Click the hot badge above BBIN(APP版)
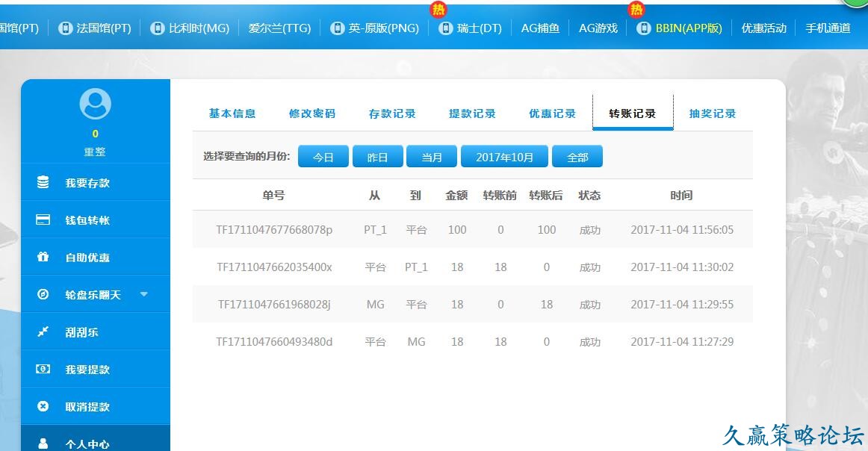This screenshot has width=868, height=451. [x=636, y=9]
